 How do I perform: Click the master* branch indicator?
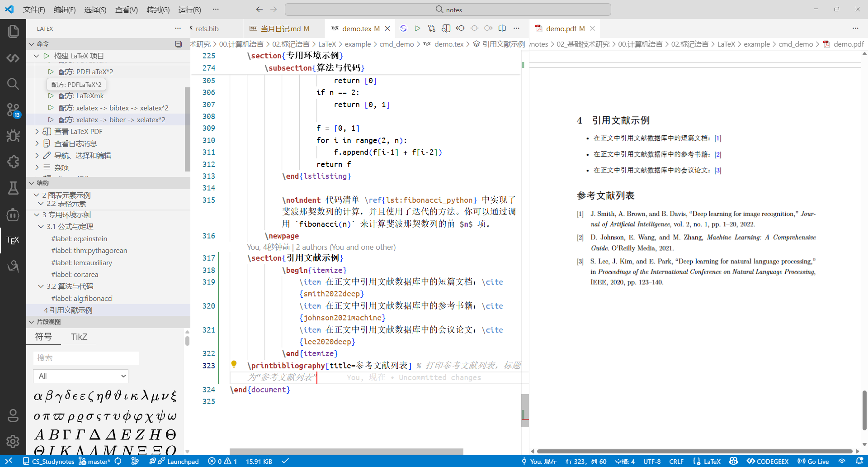(x=94, y=461)
